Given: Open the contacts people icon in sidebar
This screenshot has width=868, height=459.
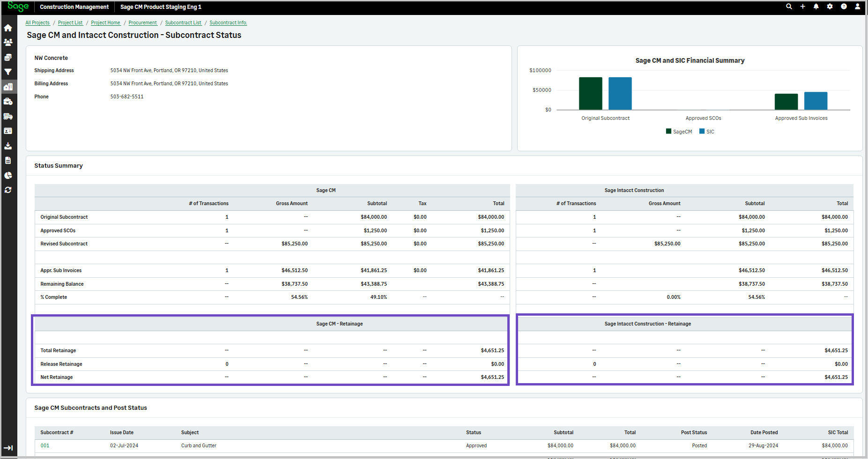Looking at the screenshot, I should pyautogui.click(x=8, y=43).
